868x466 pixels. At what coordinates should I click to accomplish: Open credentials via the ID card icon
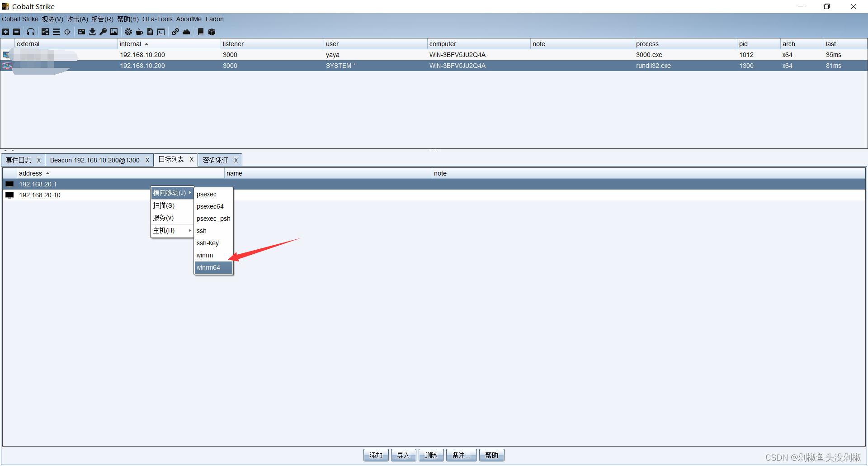[81, 32]
